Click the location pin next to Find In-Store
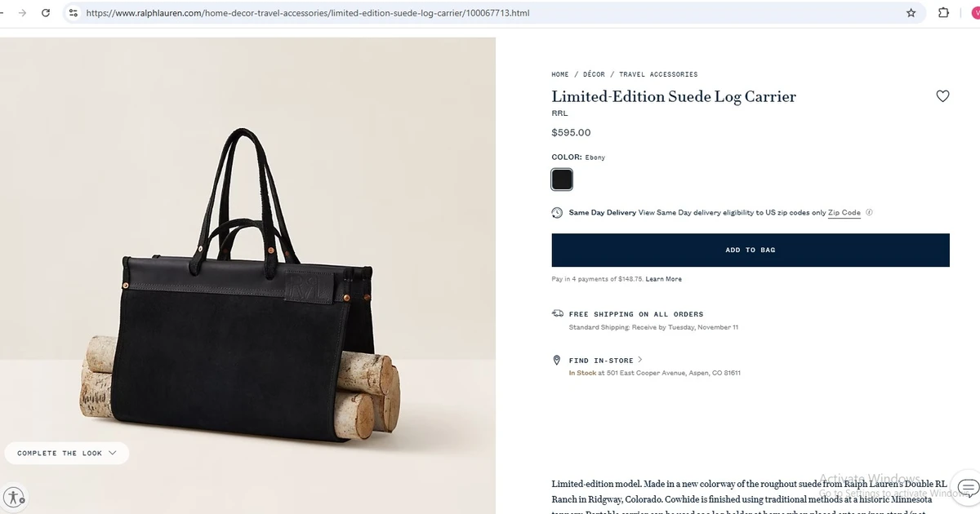Image resolution: width=980 pixels, height=514 pixels. 558,360
